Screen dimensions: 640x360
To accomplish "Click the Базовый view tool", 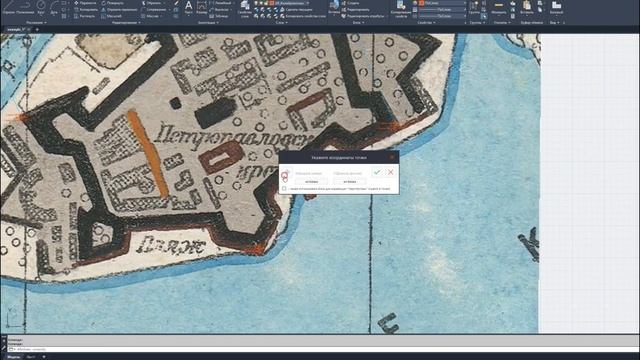I will [556, 7].
